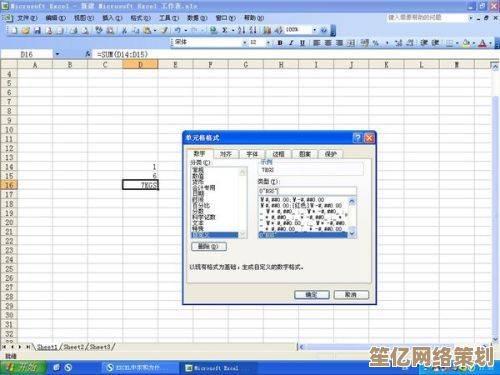500x375 pixels.
Task: Open the 格式 (Format) menu
Action: click(x=140, y=18)
